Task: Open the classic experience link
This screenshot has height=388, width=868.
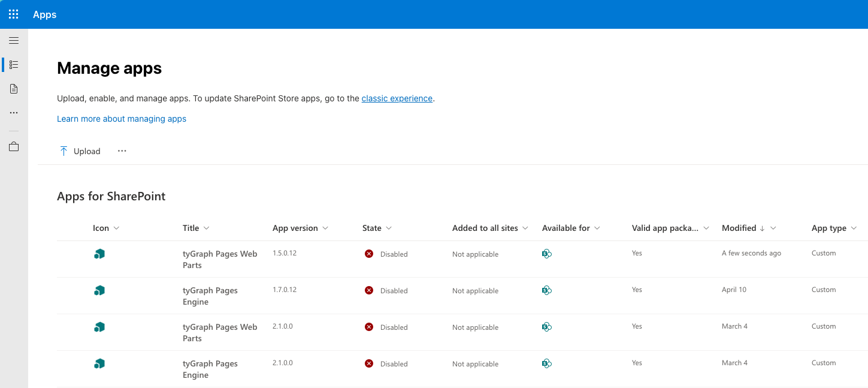Action: 397,98
